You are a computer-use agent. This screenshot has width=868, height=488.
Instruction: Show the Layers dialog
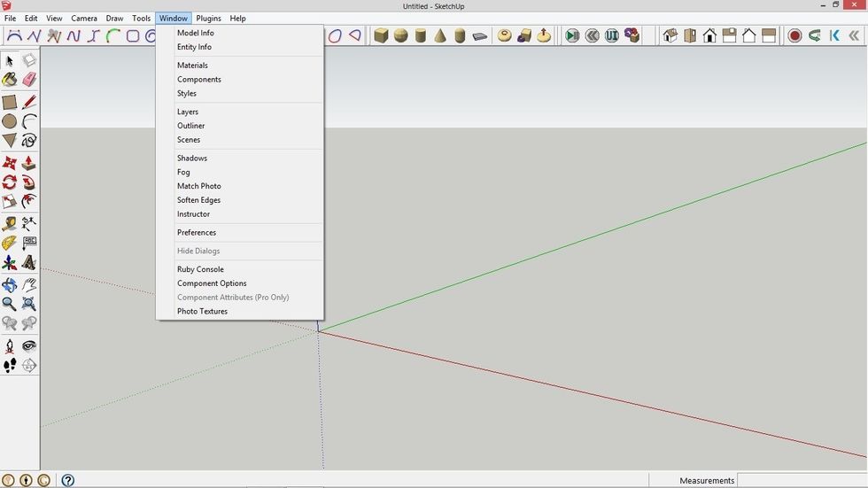tap(188, 112)
